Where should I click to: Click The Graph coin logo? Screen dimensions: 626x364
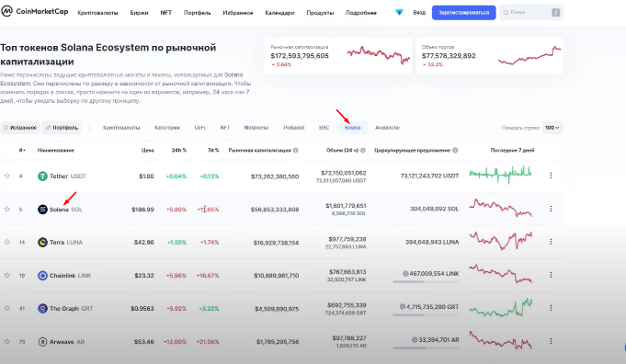42,309
